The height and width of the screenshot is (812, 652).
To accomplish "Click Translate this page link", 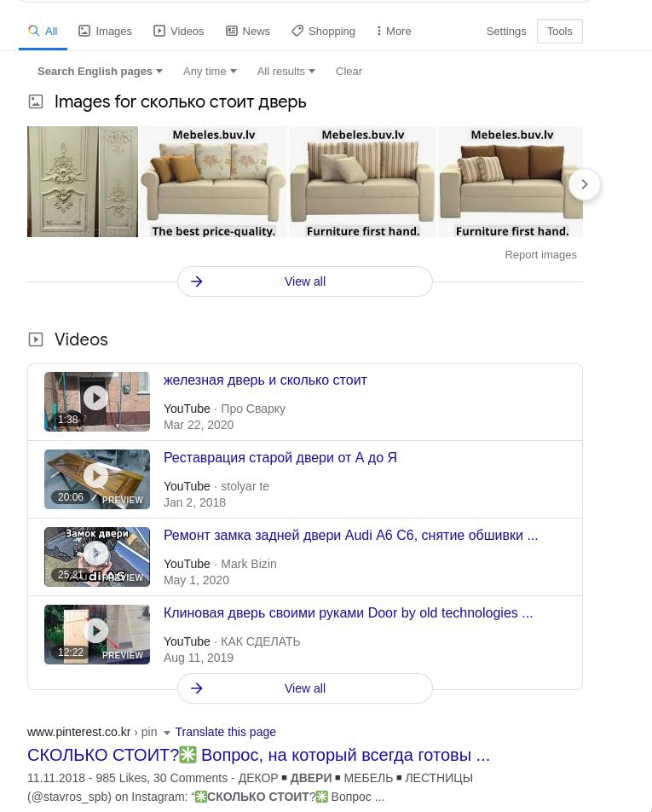I will (x=225, y=732).
